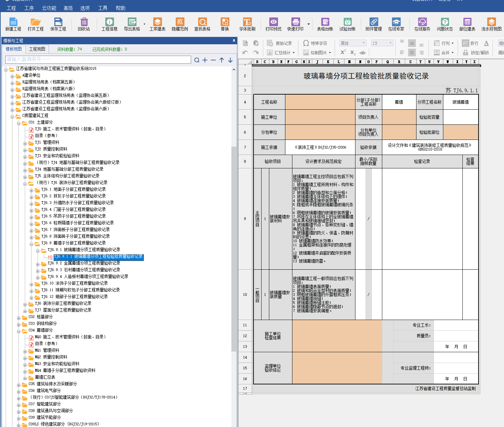Open the 快速打印 dropdown arrow
This screenshot has width=504, height=427.
pos(309,24)
